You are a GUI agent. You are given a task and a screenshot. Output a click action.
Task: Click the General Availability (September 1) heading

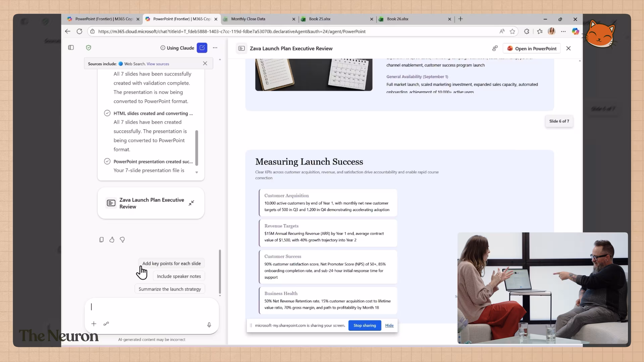click(x=417, y=77)
